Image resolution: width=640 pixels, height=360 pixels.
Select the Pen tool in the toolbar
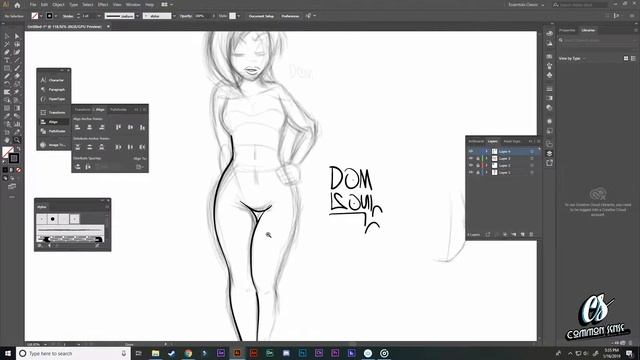[x=7, y=52]
